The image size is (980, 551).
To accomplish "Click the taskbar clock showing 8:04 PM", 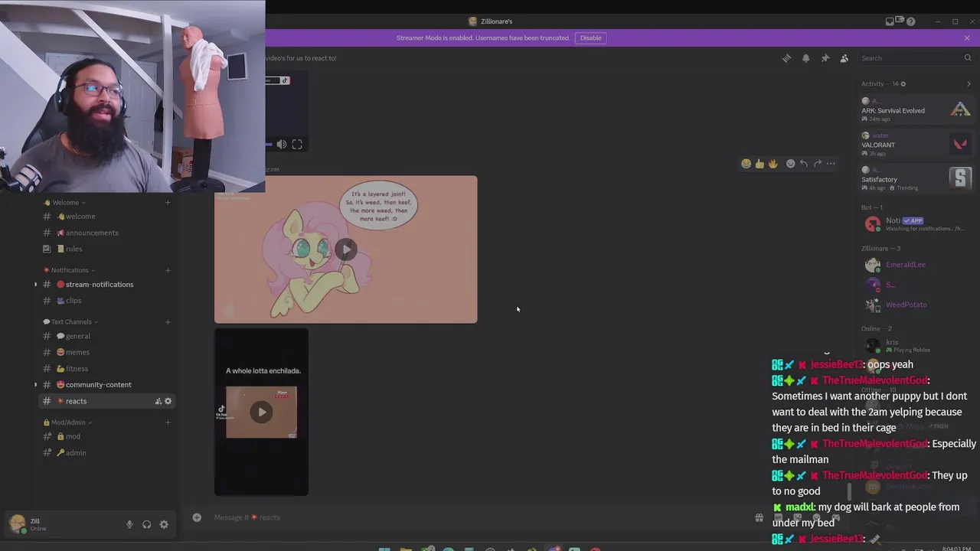I will click(958, 549).
